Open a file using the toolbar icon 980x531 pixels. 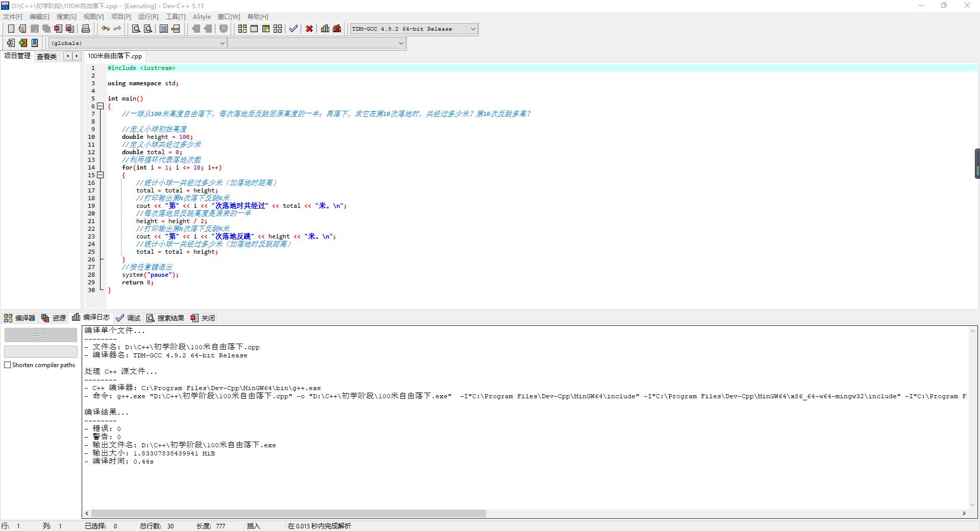22,29
